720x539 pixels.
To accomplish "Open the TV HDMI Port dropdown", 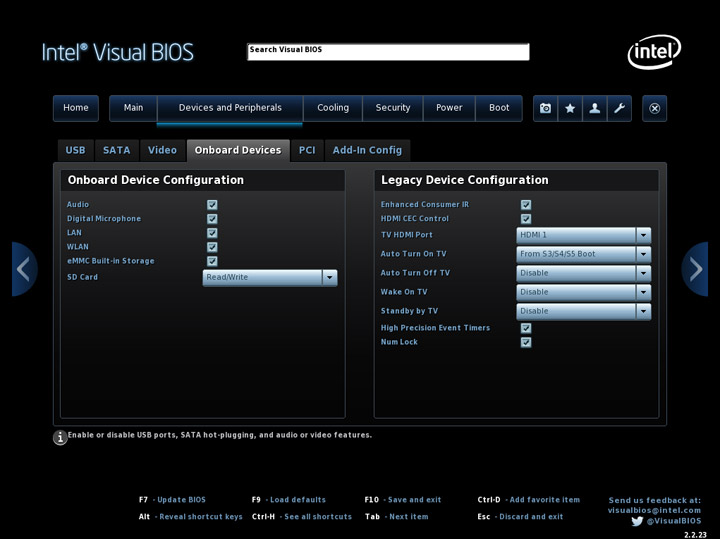I will coord(584,235).
